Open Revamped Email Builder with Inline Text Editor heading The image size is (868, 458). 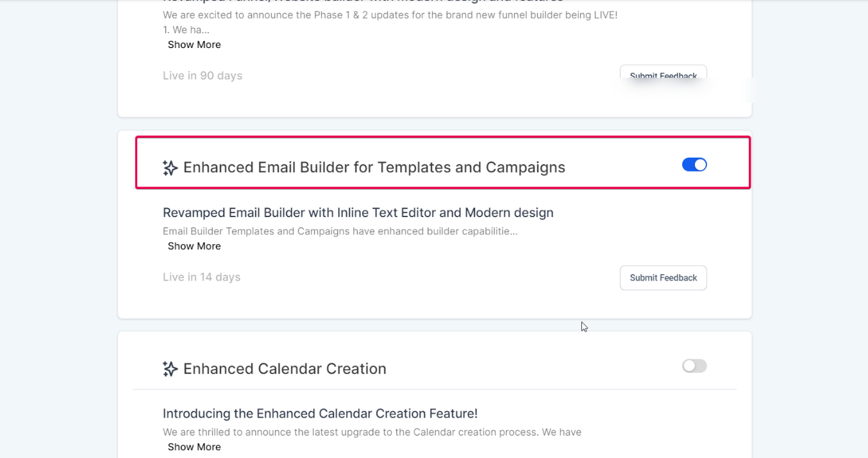click(358, 213)
